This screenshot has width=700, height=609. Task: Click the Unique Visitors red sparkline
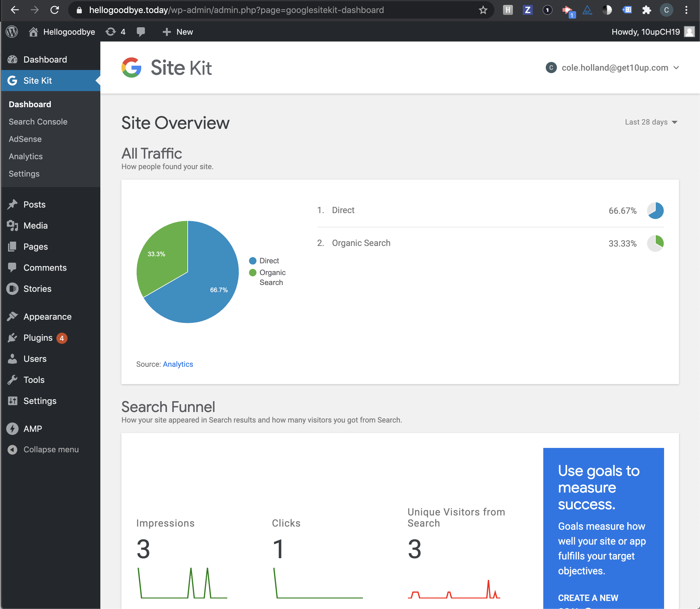454,589
